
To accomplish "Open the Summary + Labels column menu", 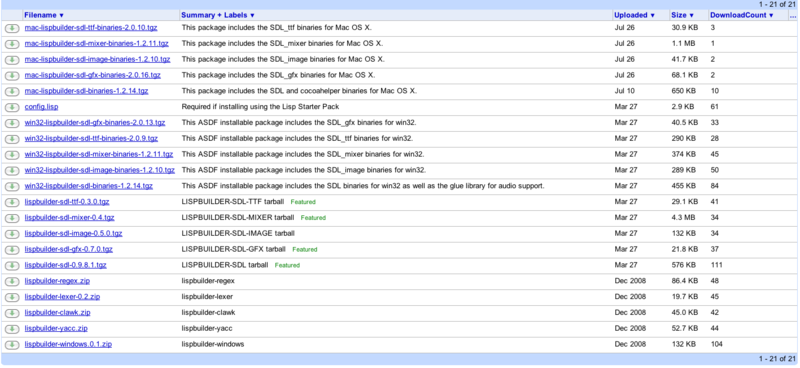I will pyautogui.click(x=218, y=15).
